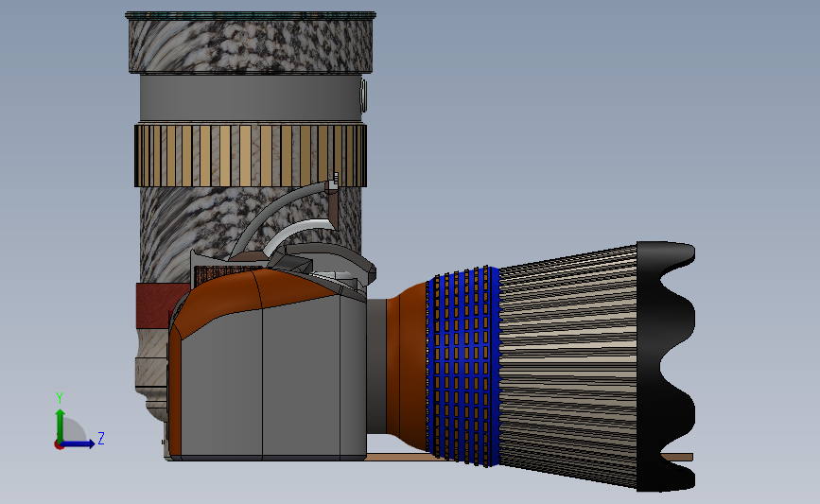Screen dimensions: 820x504
Task: Select the beige ribbed conical lens barrel
Action: 568,366
